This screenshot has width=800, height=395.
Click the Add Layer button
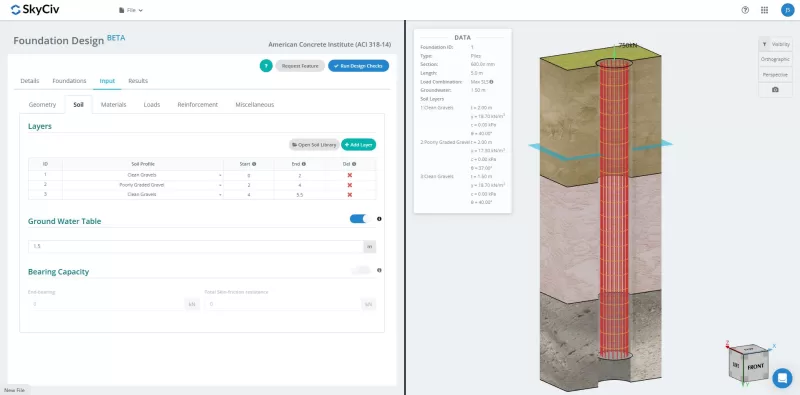(x=359, y=145)
